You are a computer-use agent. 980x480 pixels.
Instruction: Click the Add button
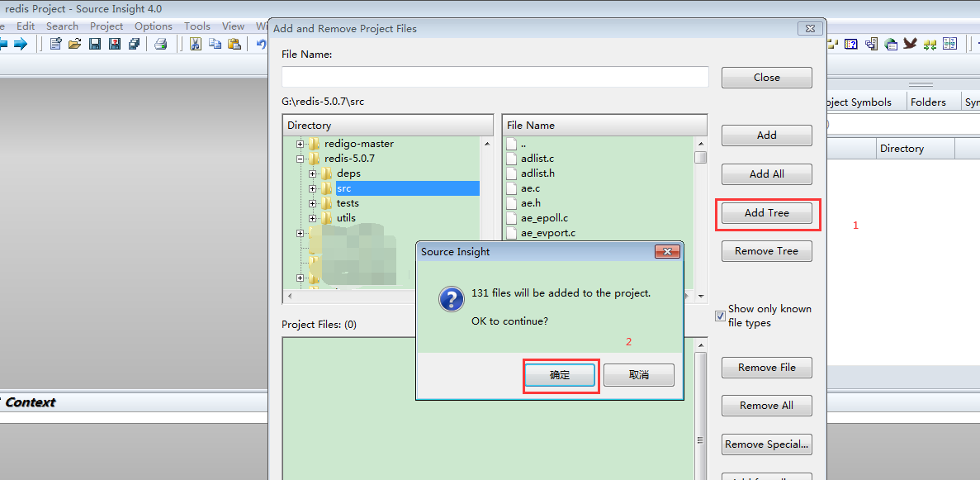pyautogui.click(x=767, y=135)
